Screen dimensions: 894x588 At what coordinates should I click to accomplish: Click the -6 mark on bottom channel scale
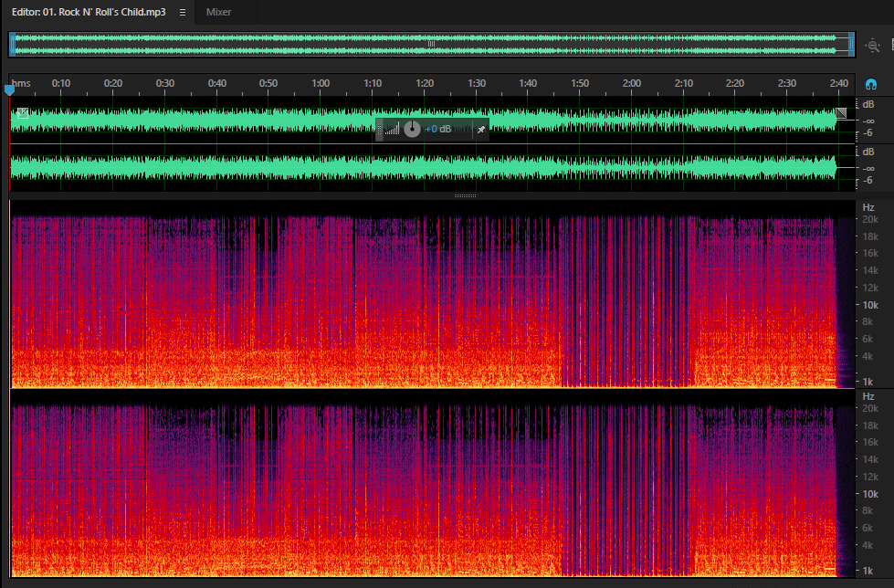point(868,180)
